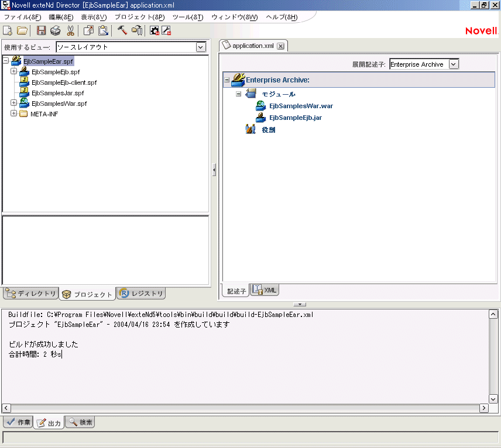This screenshot has height=448, width=501.
Task: Click the output pane horizontal scrollbar
Action: coord(246,408)
